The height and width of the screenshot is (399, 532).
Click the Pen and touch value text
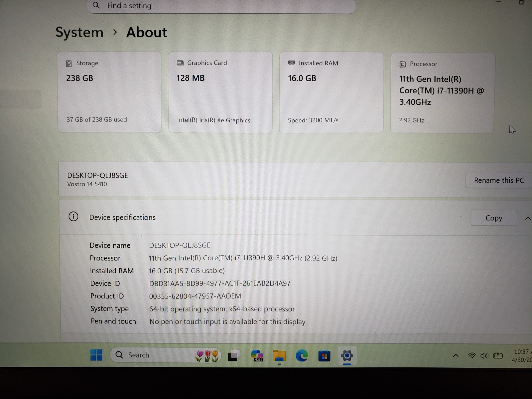(227, 322)
